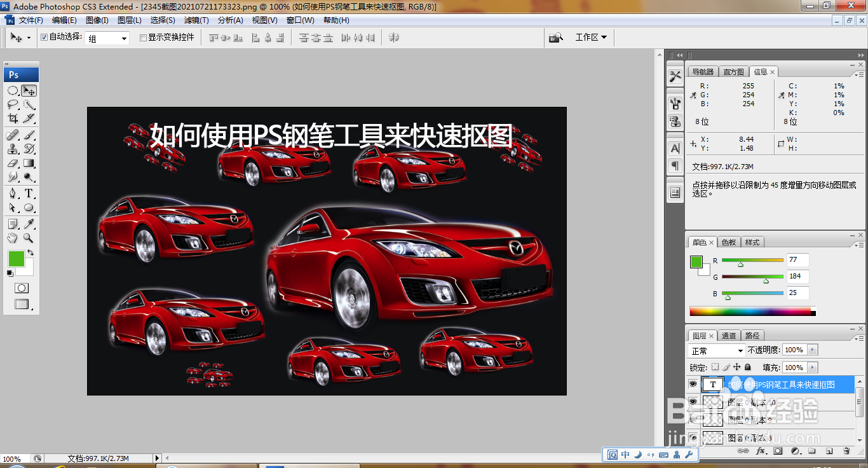Add a layer style (fx)
This screenshot has width=868, height=468.
point(760,451)
